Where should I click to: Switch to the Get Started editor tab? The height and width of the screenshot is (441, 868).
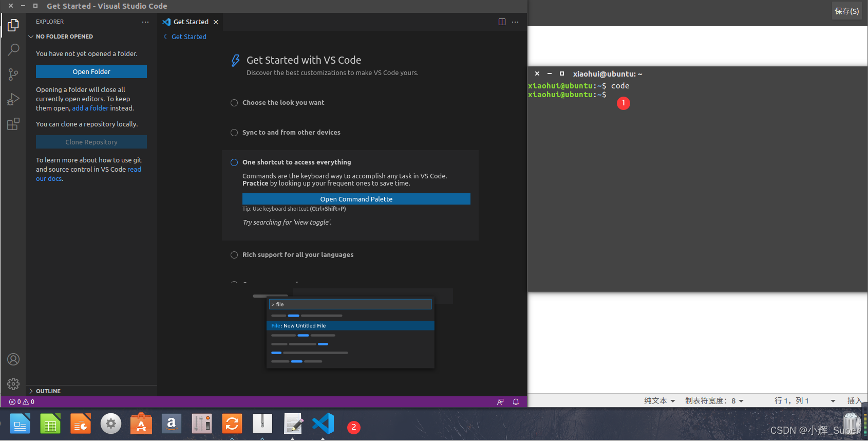[x=191, y=22]
